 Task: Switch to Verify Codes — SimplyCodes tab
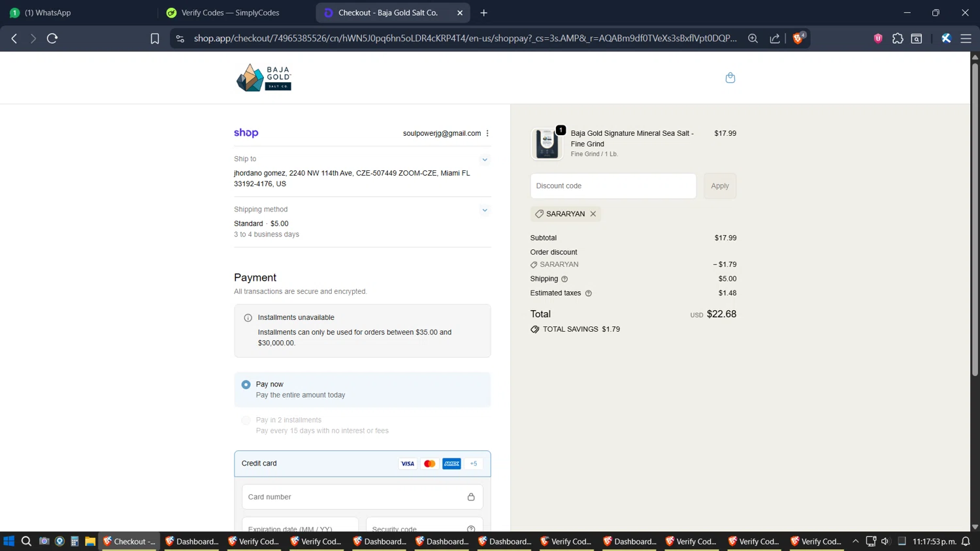click(x=235, y=12)
